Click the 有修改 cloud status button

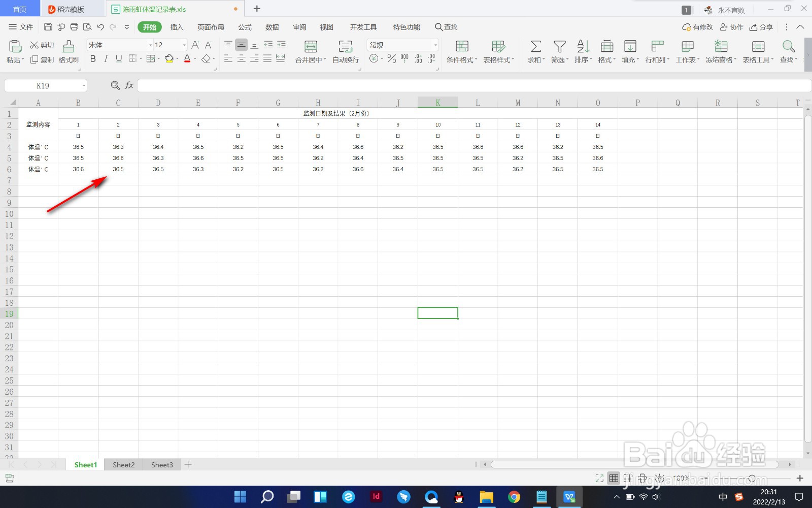(698, 27)
